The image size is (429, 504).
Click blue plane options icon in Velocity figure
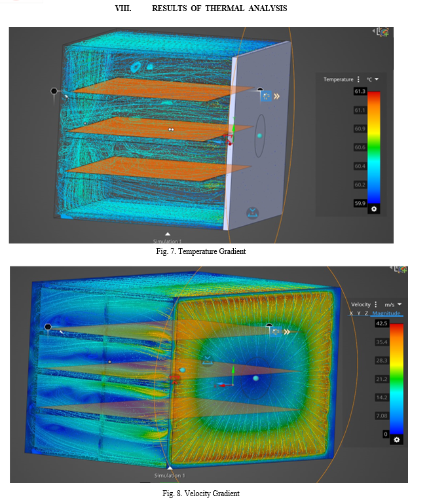pos(276,332)
